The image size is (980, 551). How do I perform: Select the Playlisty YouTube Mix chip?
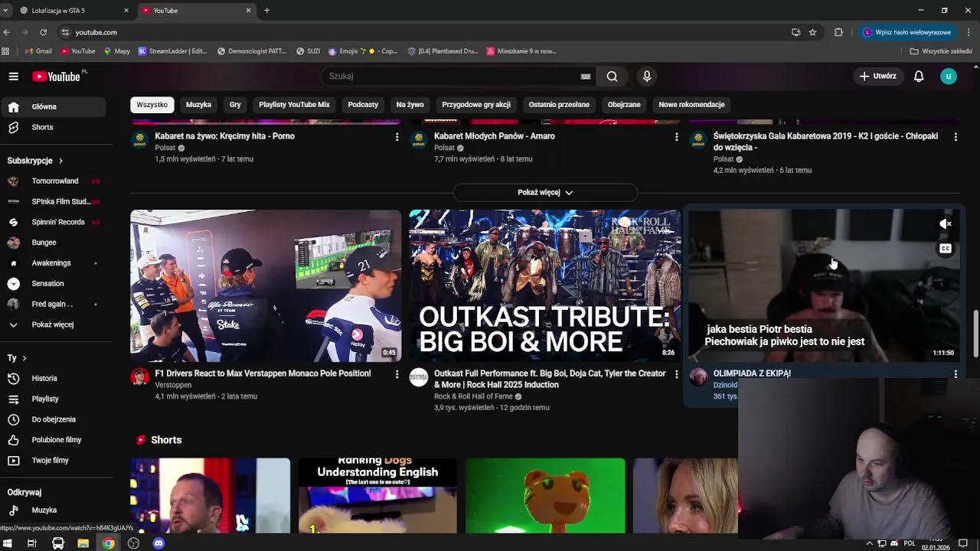[294, 104]
